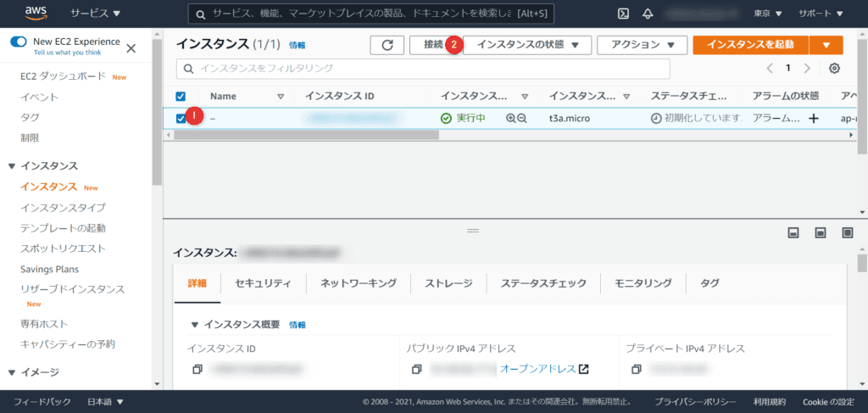Open the notifications bell icon

(648, 14)
